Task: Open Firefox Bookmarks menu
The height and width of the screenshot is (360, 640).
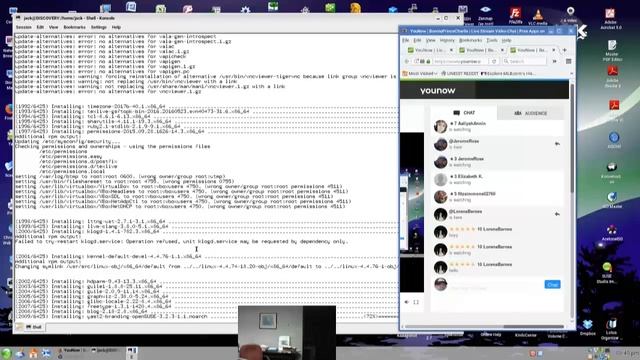Action: pos(471,40)
